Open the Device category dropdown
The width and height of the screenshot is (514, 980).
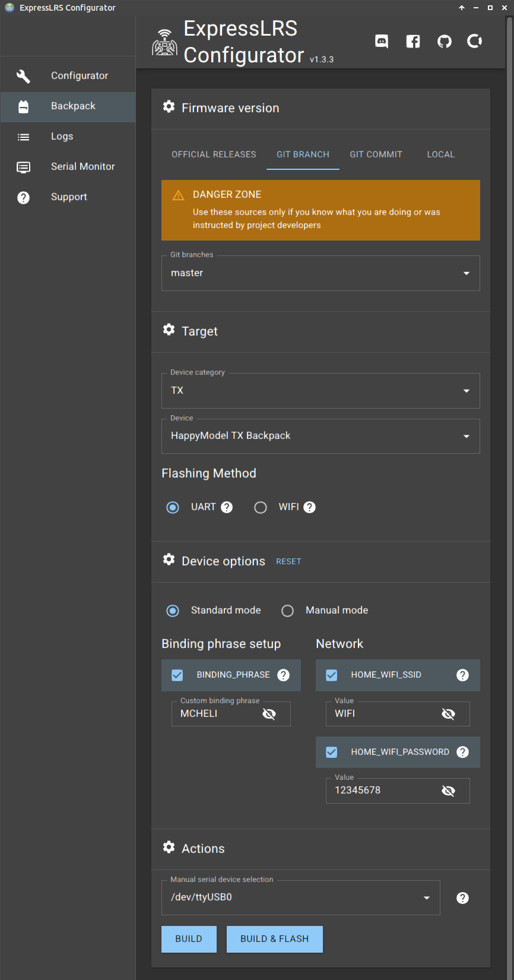coord(321,391)
